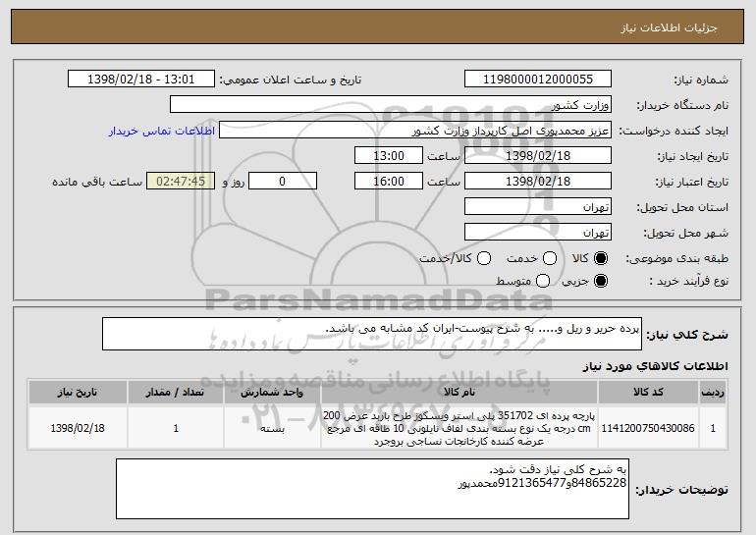Click the تعداد / مقدار column header
Screen dimensions: 756x535
click(x=176, y=392)
